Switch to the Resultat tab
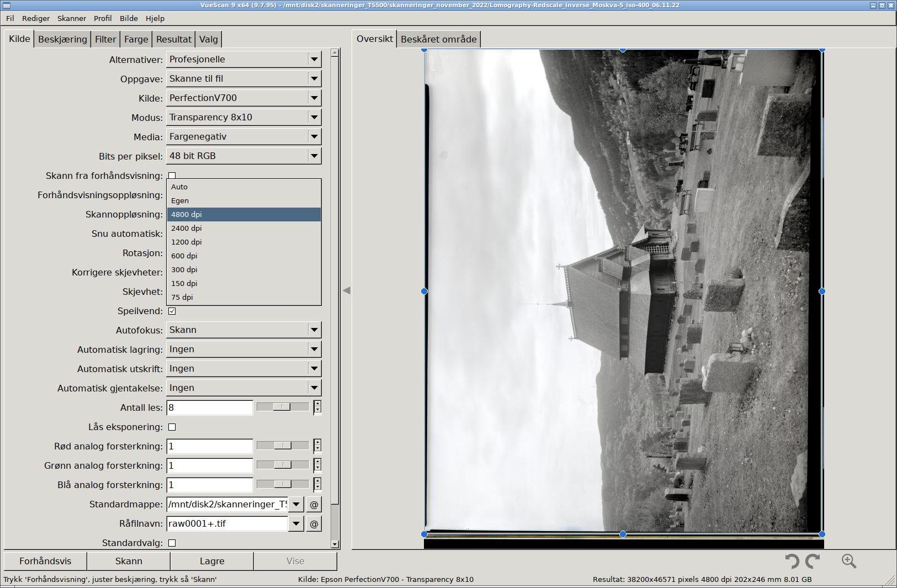 [174, 39]
